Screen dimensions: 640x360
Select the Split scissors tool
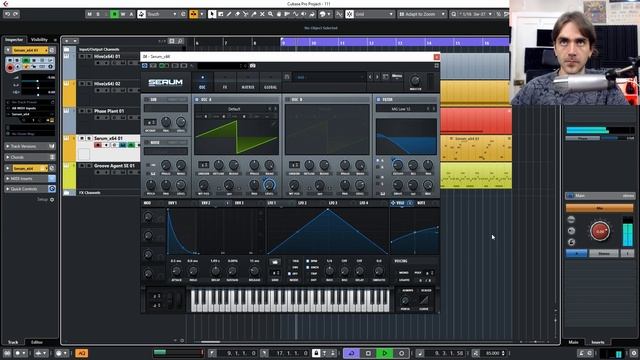click(245, 14)
